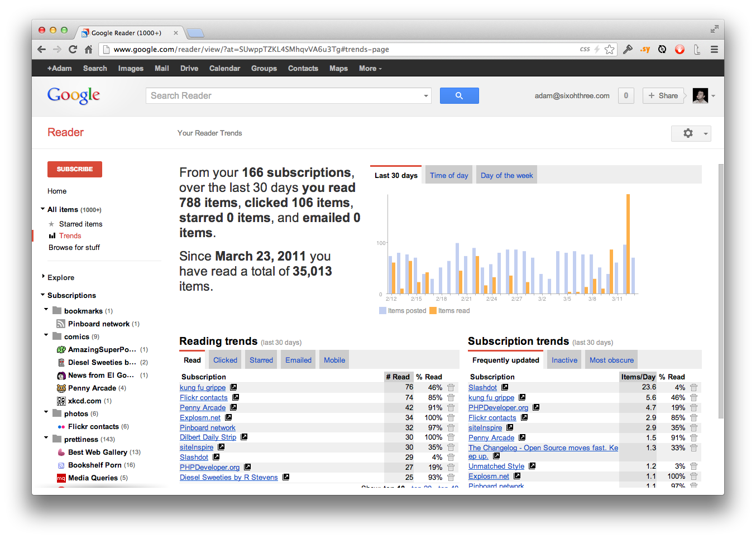Click the blue search magnifier button
The height and width of the screenshot is (539, 756).
tap(459, 95)
